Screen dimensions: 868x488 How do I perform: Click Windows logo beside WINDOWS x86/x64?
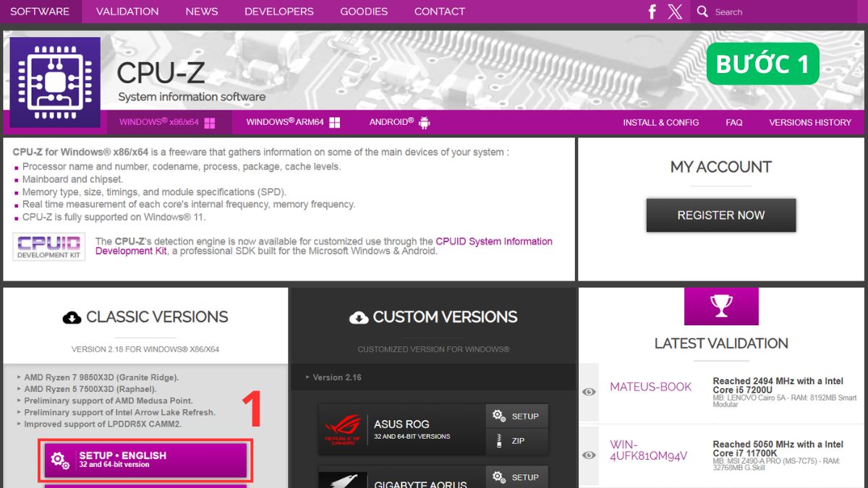pyautogui.click(x=210, y=123)
